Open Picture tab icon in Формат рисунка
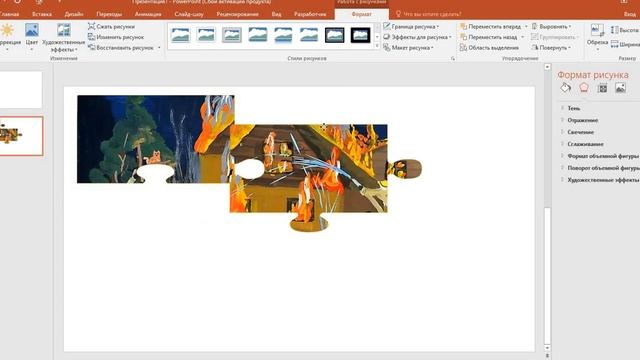The width and height of the screenshot is (640, 360). (x=620, y=87)
